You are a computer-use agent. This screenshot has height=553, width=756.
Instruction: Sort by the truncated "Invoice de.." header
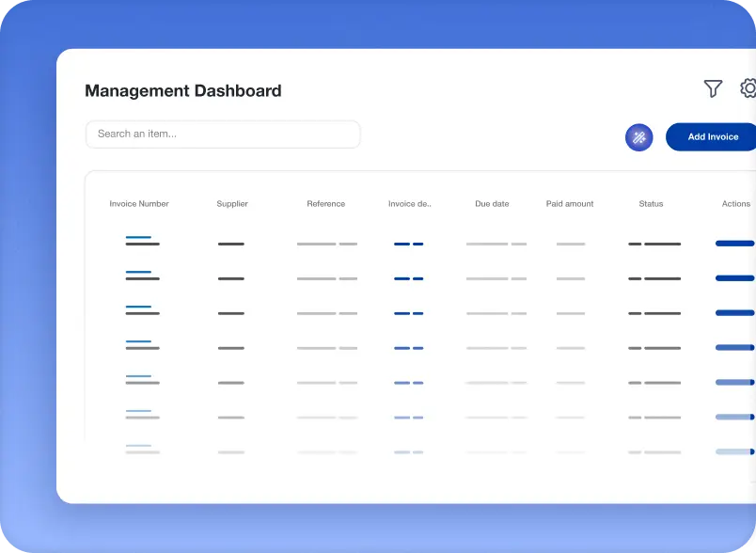409,204
